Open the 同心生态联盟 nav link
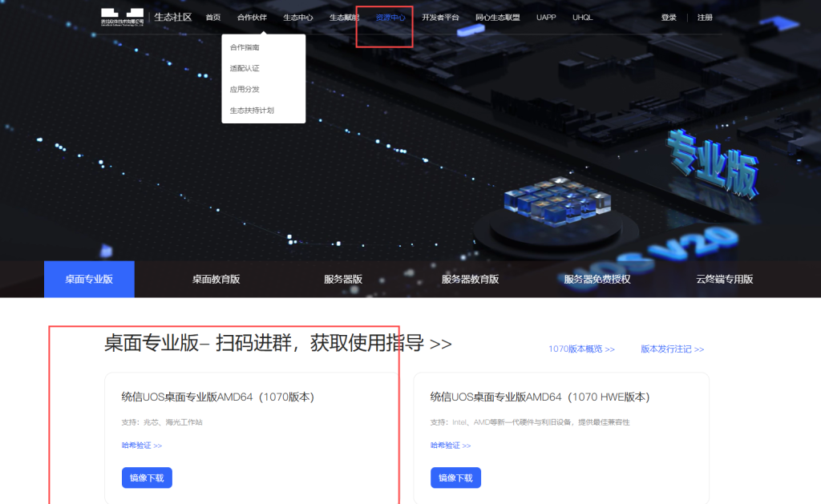 point(497,18)
